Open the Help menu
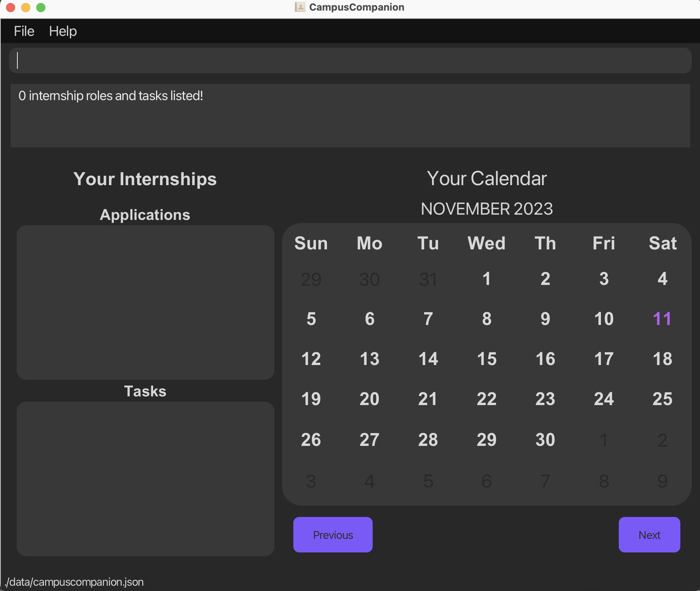Screen dimensions: 700x591 [63, 31]
